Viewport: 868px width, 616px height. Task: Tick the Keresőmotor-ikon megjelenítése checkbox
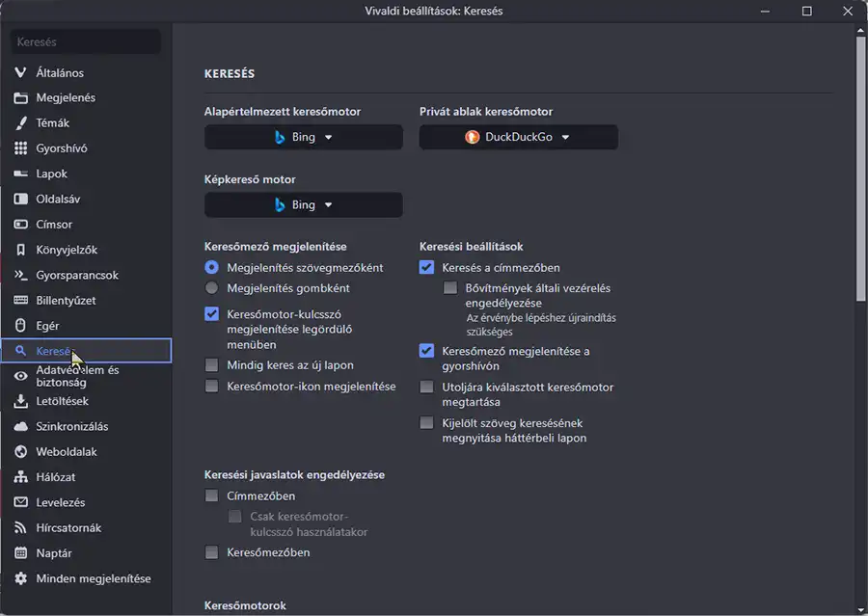pos(212,387)
